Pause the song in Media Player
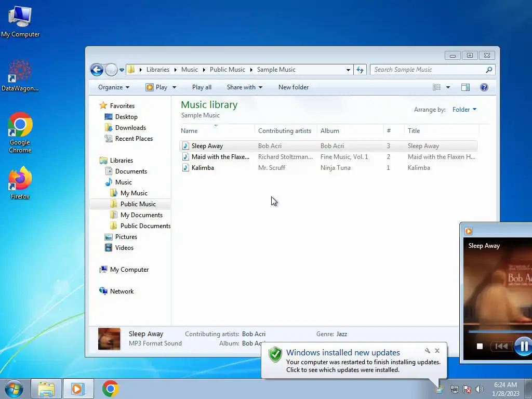The height and width of the screenshot is (399, 532). (x=524, y=347)
